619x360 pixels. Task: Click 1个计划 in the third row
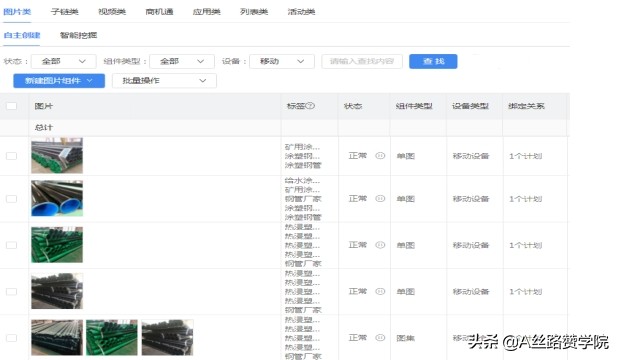[525, 245]
